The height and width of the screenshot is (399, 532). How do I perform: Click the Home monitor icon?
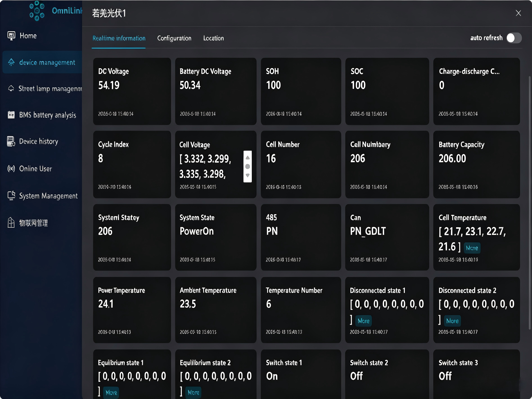(x=11, y=36)
